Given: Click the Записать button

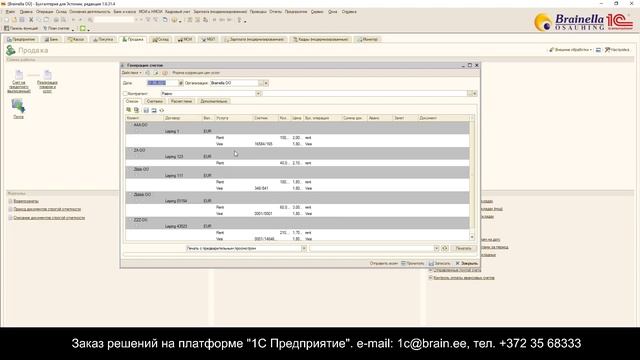Looking at the screenshot, I should pyautogui.click(x=439, y=263).
